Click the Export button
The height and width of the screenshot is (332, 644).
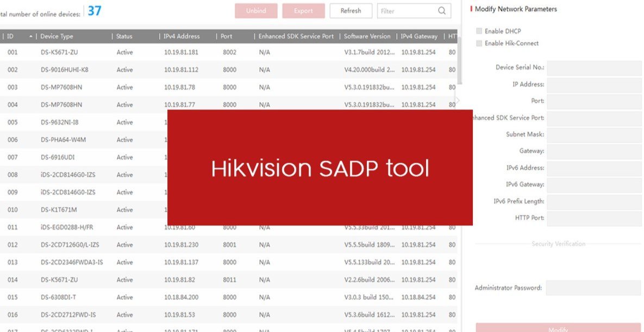click(x=303, y=10)
